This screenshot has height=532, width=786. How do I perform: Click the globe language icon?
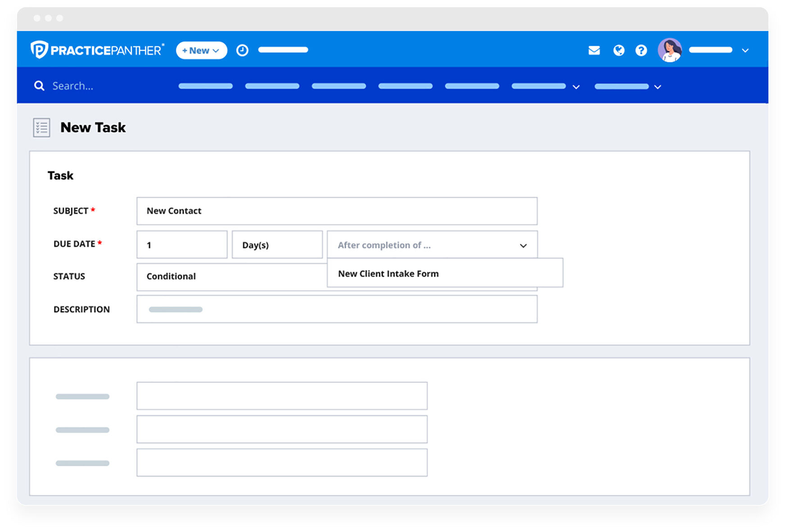(x=619, y=50)
